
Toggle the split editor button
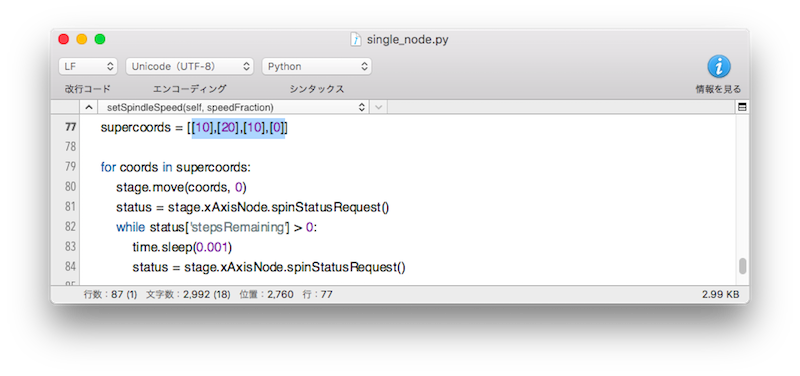pos(742,107)
